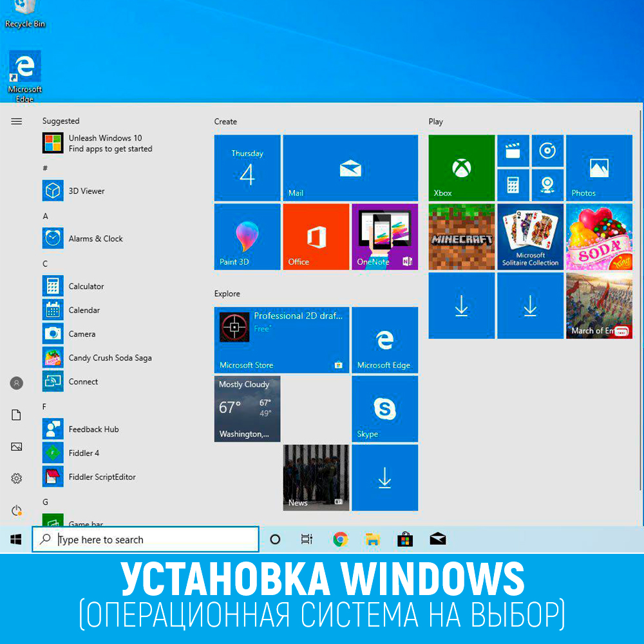
Task: Jump via the letter F header
Action: (44, 406)
